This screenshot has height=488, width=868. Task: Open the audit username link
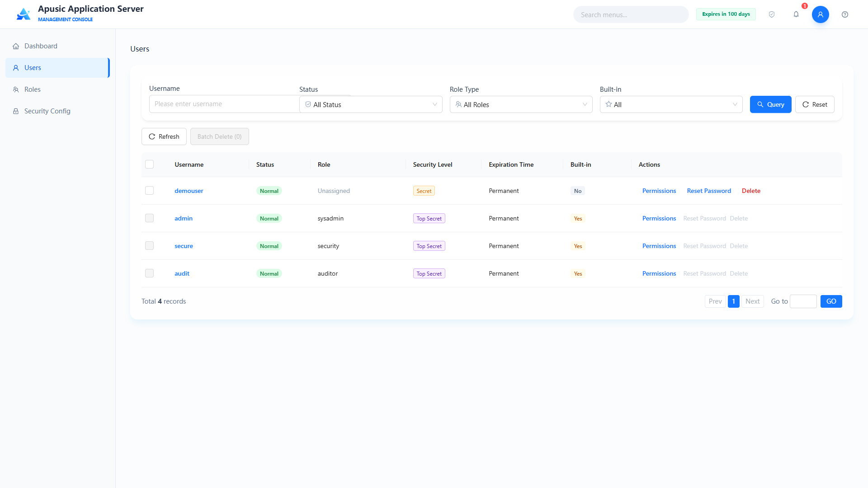(182, 273)
